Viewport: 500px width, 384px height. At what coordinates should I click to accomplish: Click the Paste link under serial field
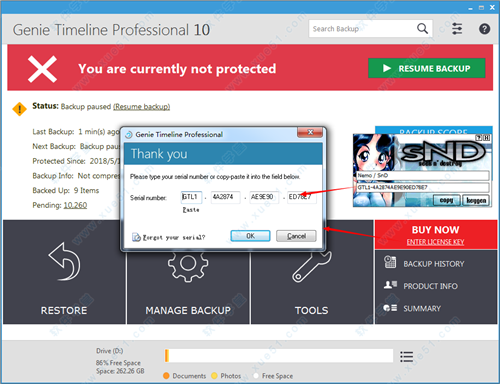[x=191, y=210]
